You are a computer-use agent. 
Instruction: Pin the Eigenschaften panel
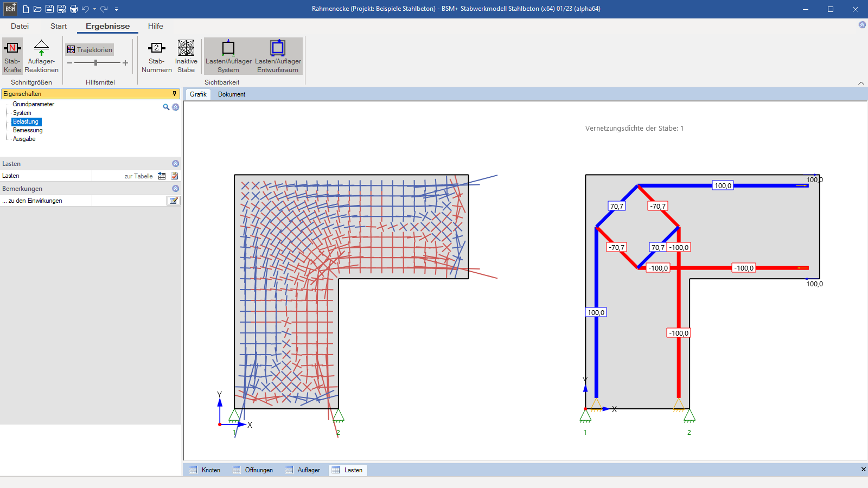(x=174, y=94)
